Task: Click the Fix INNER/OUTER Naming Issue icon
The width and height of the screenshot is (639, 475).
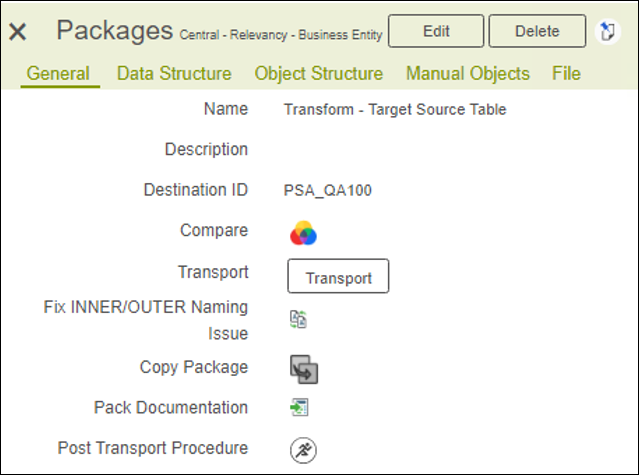Action: point(298,319)
